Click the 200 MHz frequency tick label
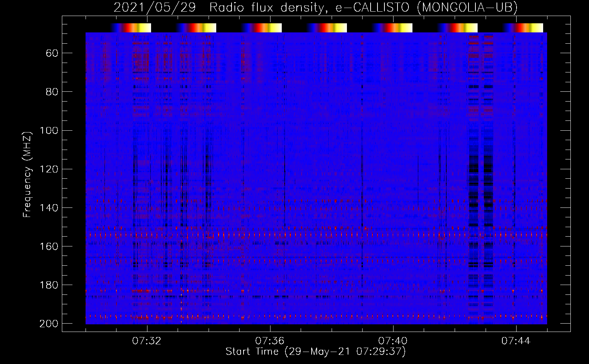The image size is (589, 364). pyautogui.click(x=49, y=323)
